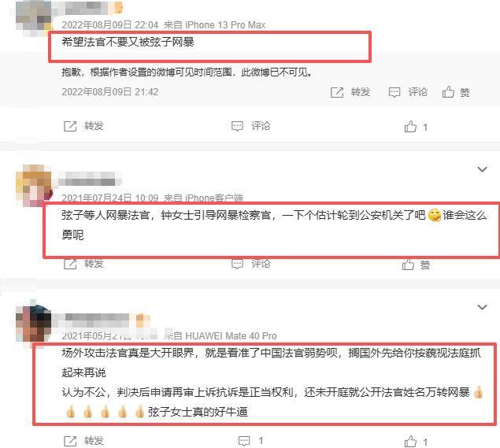The image size is (500, 448).
Task: Expand chevron menu on third post
Action: pyautogui.click(x=482, y=307)
